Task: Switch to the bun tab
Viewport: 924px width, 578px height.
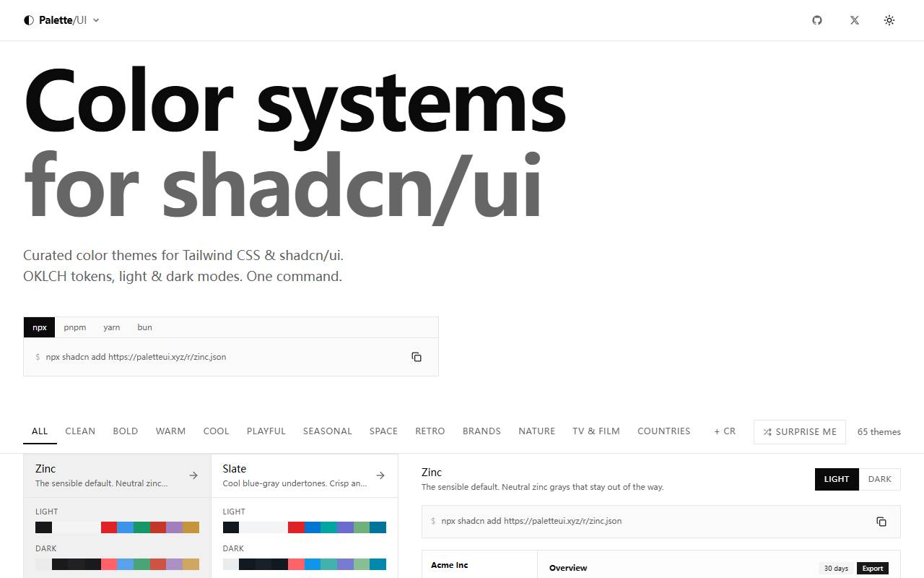Action: click(144, 327)
